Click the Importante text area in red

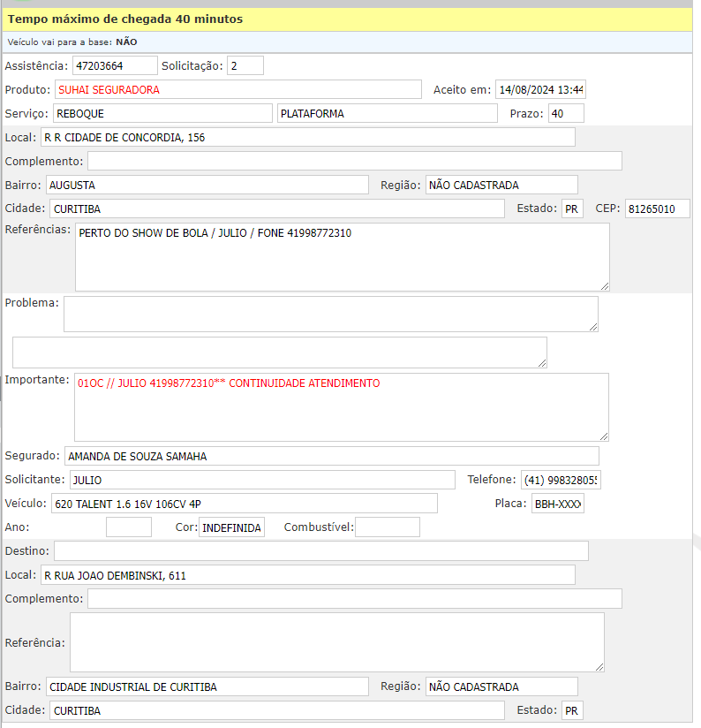[x=341, y=406]
